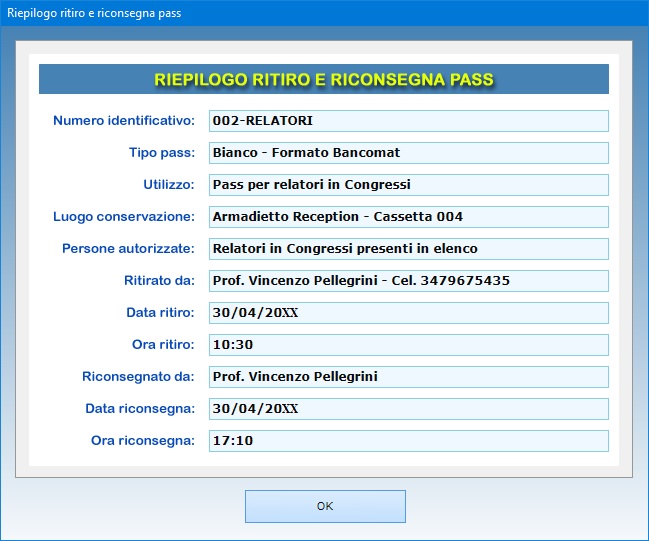Click the Ora riconsegna field showing 17:10
Viewport: 649px width, 541px height.
click(x=408, y=441)
